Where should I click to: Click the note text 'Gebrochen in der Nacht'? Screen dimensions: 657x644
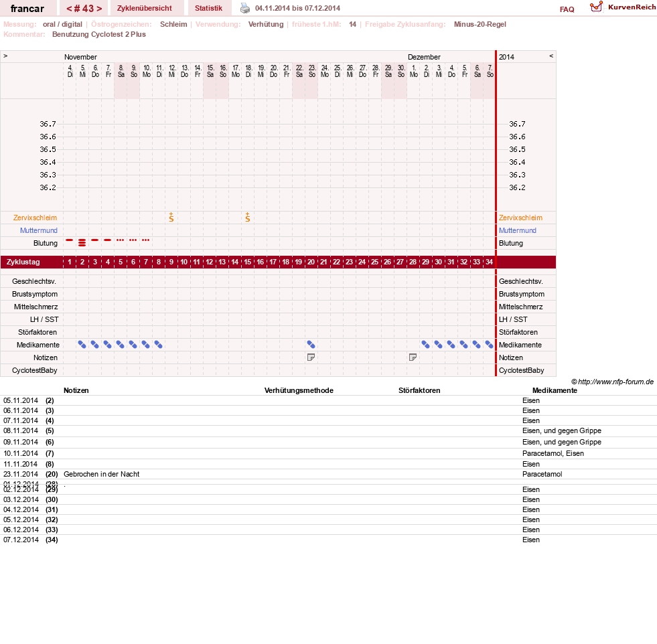pos(101,474)
